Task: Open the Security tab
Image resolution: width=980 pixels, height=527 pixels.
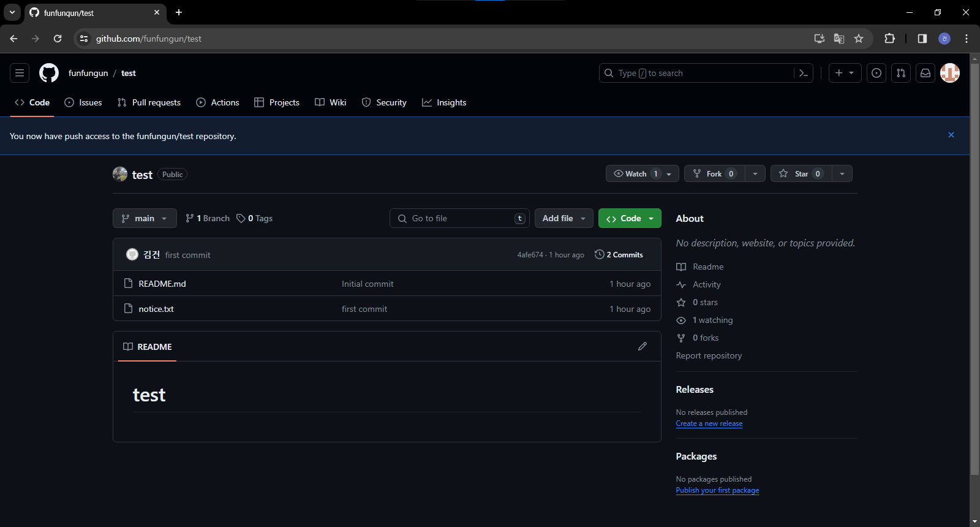Action: coord(384,102)
